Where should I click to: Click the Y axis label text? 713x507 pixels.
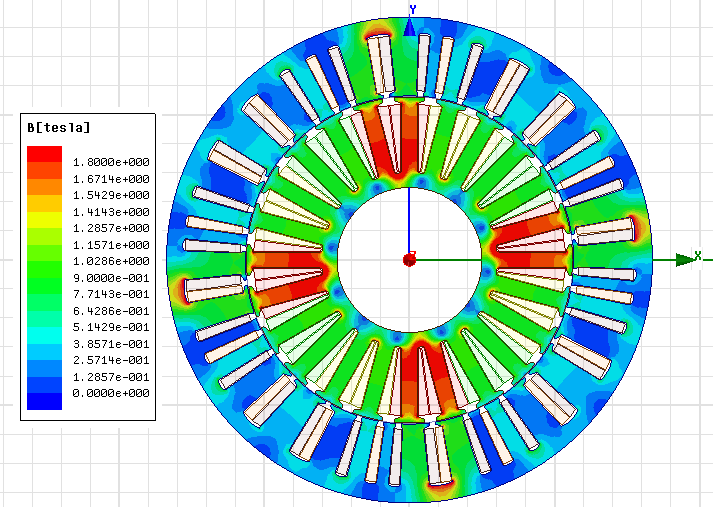pyautogui.click(x=412, y=9)
